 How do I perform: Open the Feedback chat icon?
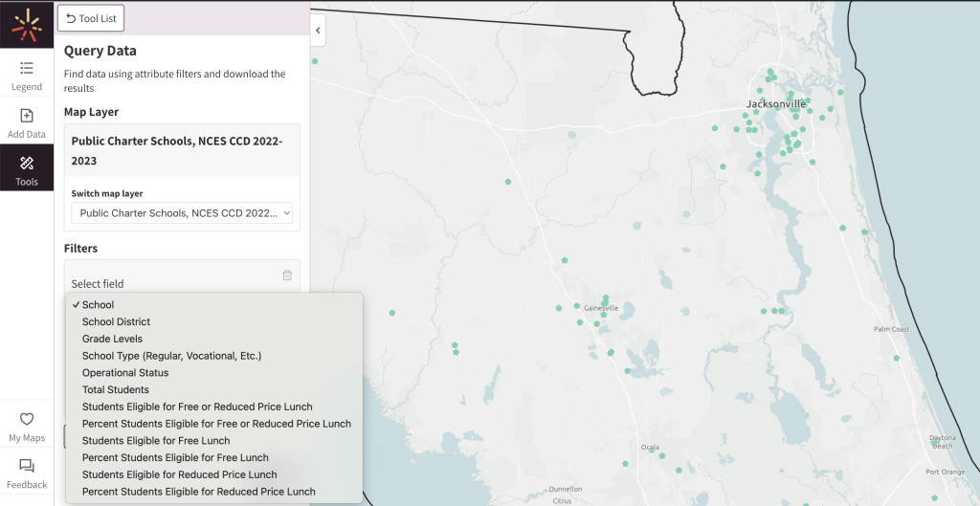tap(27, 473)
